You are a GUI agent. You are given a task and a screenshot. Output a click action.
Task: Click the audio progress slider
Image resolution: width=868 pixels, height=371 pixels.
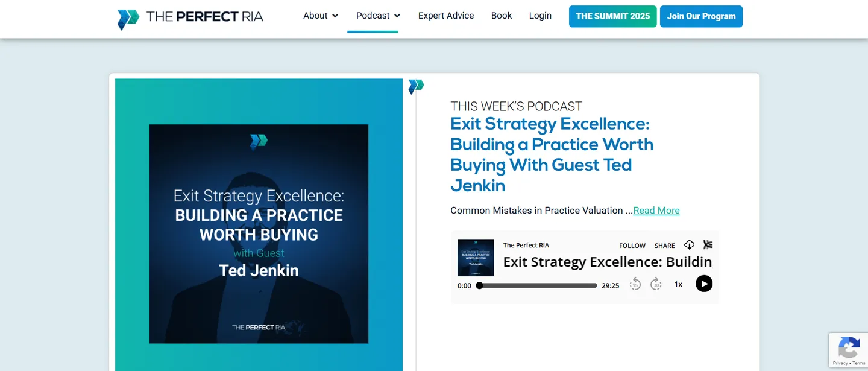536,285
